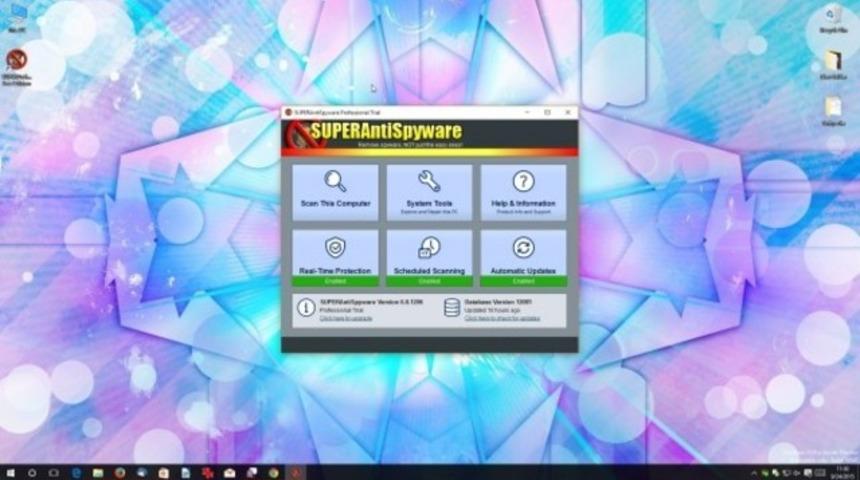The width and height of the screenshot is (860, 480).
Task: Select the desktop folder icon under Recycle Bin
Action: tap(833, 65)
